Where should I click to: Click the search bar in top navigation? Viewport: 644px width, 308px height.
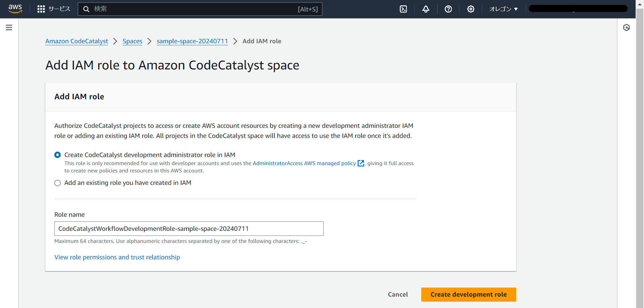point(200,9)
